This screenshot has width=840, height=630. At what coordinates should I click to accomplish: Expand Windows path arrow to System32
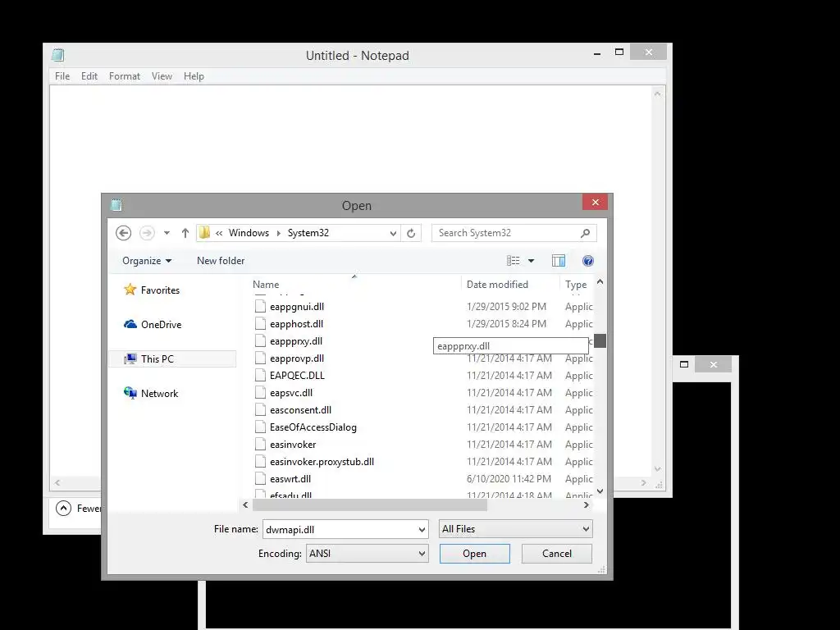pyautogui.click(x=279, y=233)
